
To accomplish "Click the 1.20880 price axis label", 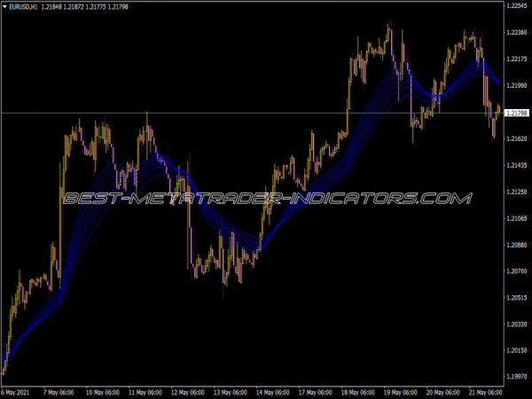I will click(x=515, y=245).
